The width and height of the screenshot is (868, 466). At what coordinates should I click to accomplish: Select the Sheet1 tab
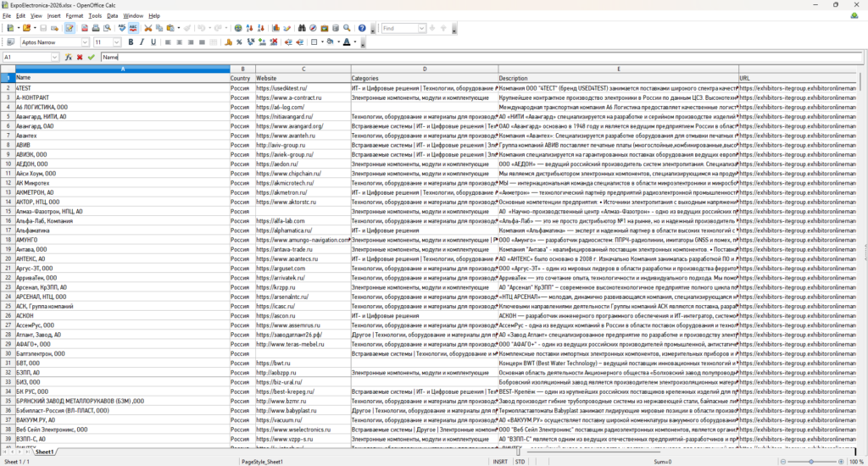(x=45, y=452)
